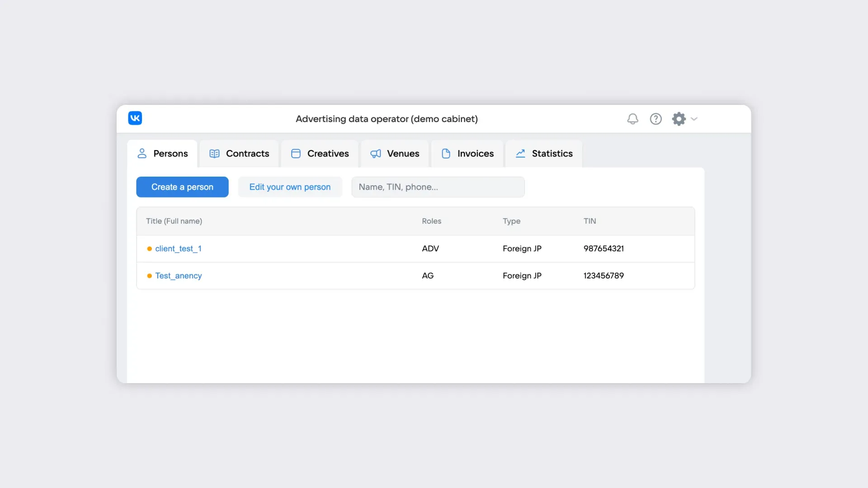Screen dimensions: 868x488
Task: Click the Statistics tab chart icon
Action: (520, 154)
